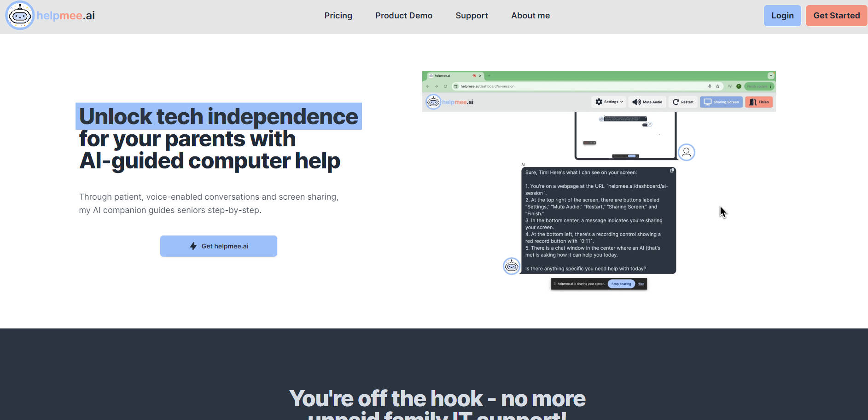Go to the Product Demo page
This screenshot has width=868, height=420.
404,16
